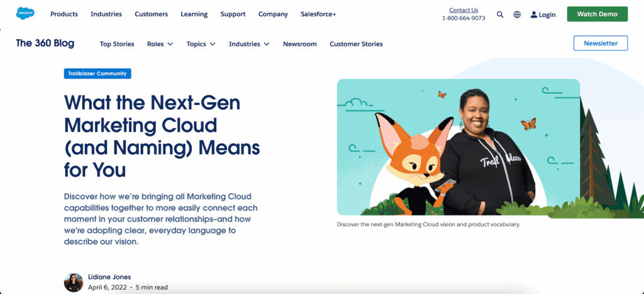Viewport: 644px width, 294px height.
Task: Click the Trailblazer Community tag
Action: (97, 73)
